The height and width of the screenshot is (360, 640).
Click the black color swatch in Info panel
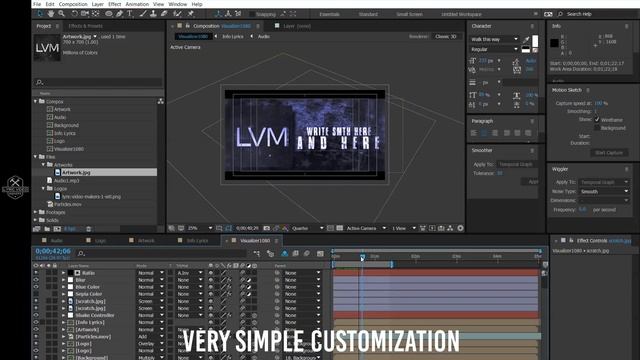[554, 43]
